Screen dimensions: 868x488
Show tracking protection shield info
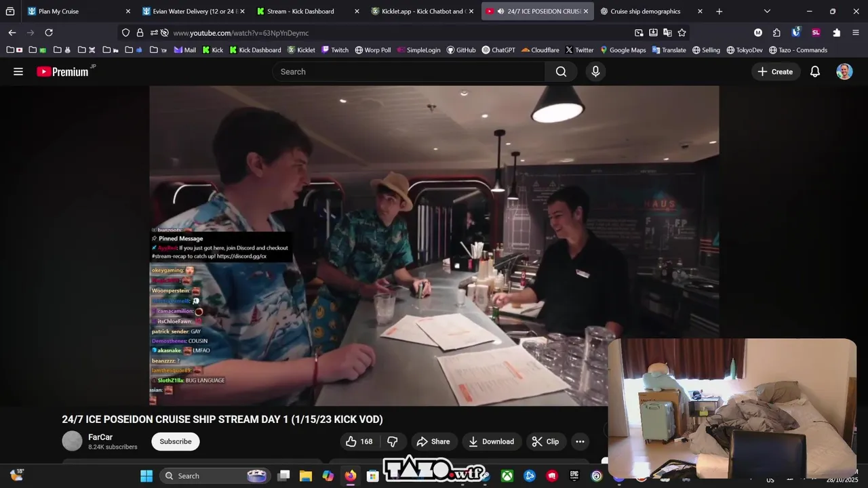[125, 33]
